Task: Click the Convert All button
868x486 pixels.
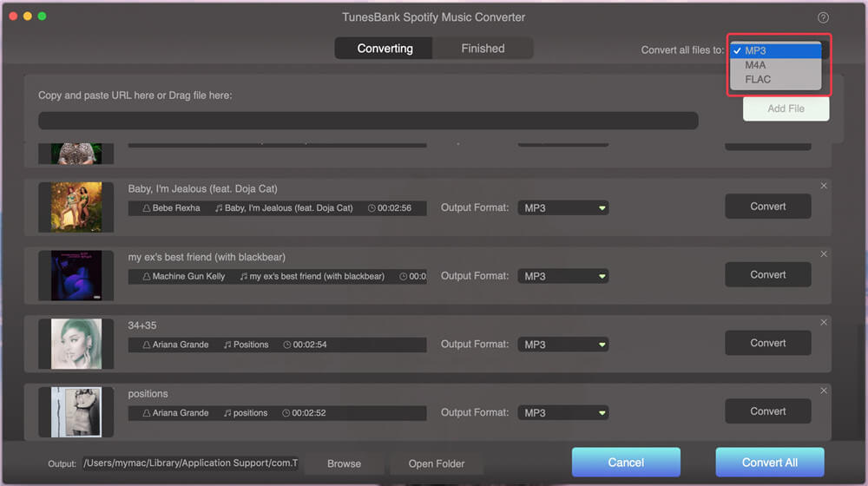Action: point(769,463)
